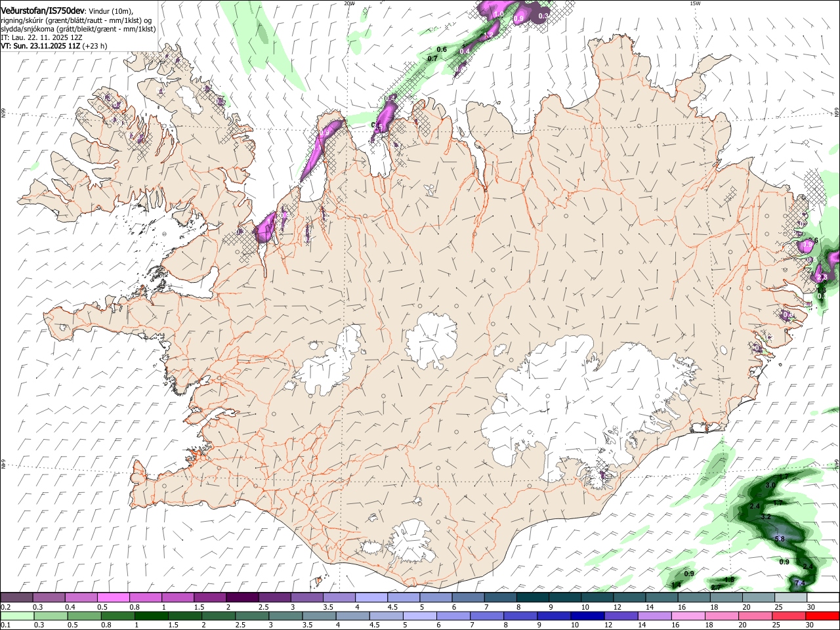Click the pink 18–20 bottom legend swatch
The height and width of the screenshot is (630, 840).
[x=723, y=616]
